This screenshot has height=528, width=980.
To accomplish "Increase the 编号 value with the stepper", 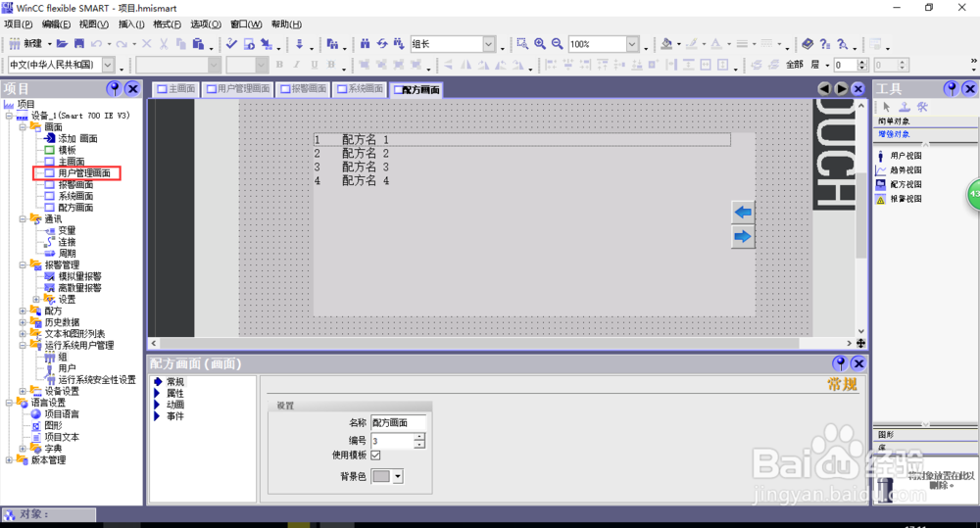I will coord(419,437).
